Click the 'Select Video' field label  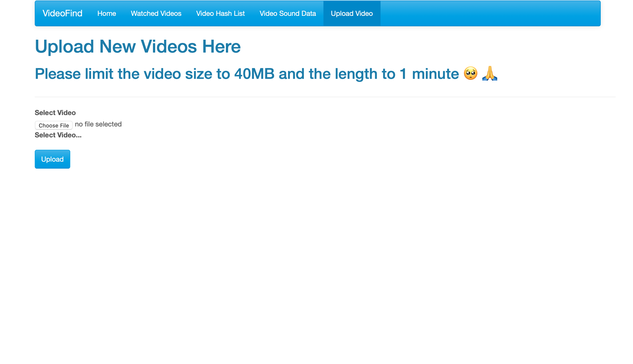[55, 113]
